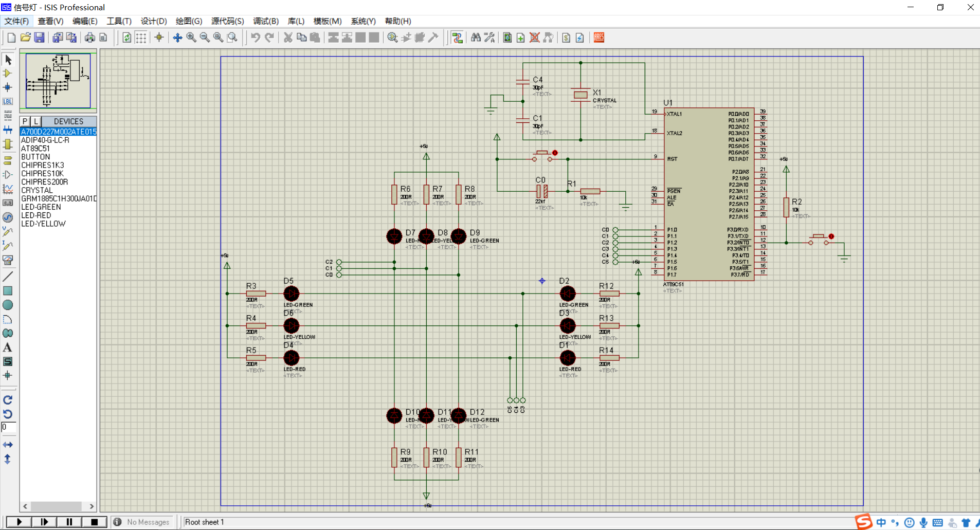Viewport: 980px width, 530px height.
Task: Open new blank design file icon
Action: pos(11,38)
